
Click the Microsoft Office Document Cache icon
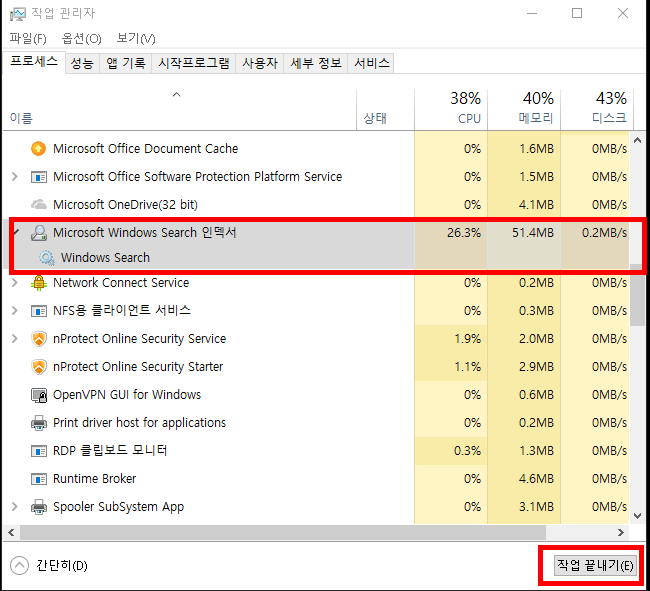click(x=39, y=148)
